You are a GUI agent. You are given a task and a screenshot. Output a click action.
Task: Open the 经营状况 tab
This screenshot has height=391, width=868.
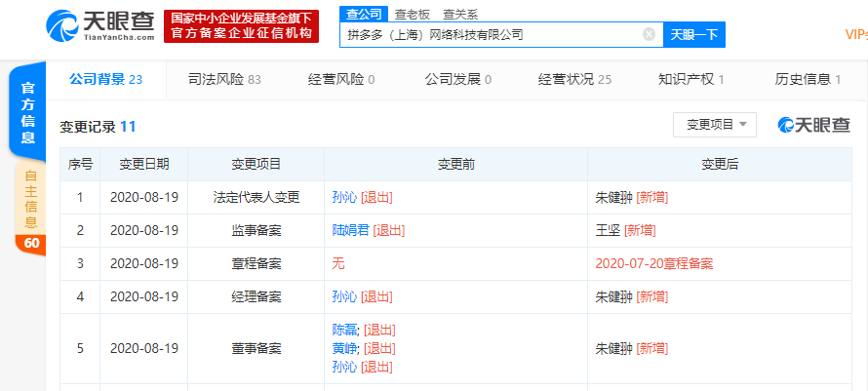574,79
